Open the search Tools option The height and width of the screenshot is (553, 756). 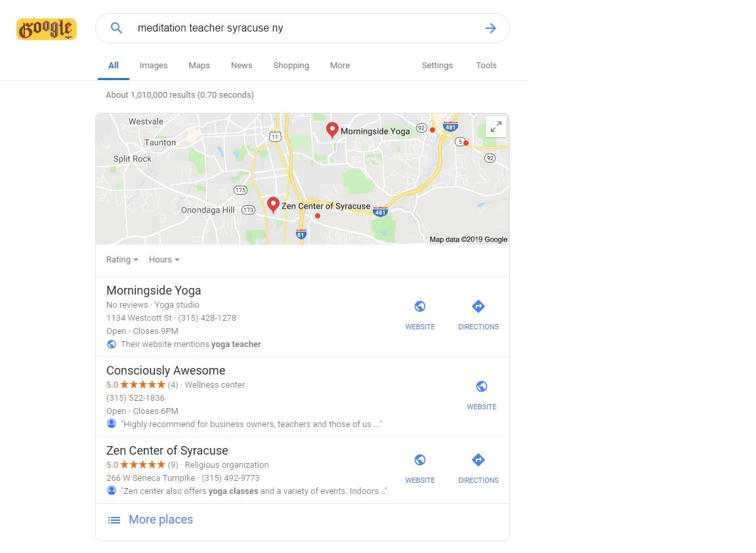pyautogui.click(x=486, y=65)
